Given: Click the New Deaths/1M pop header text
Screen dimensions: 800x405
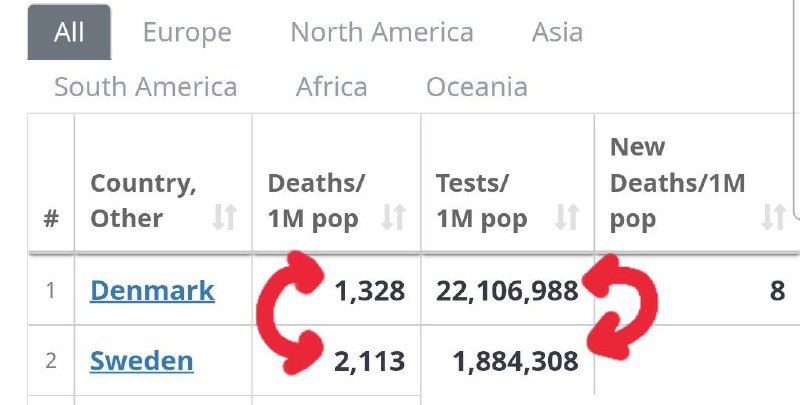Looking at the screenshot, I should (678, 183).
